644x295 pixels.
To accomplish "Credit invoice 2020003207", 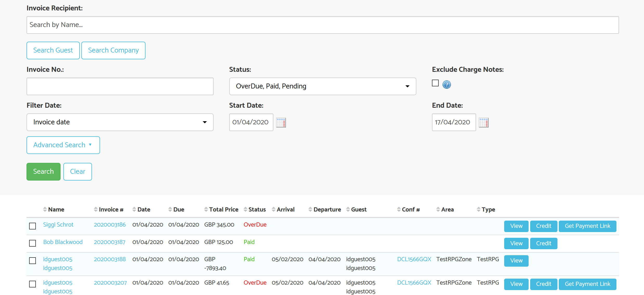I will [543, 284].
